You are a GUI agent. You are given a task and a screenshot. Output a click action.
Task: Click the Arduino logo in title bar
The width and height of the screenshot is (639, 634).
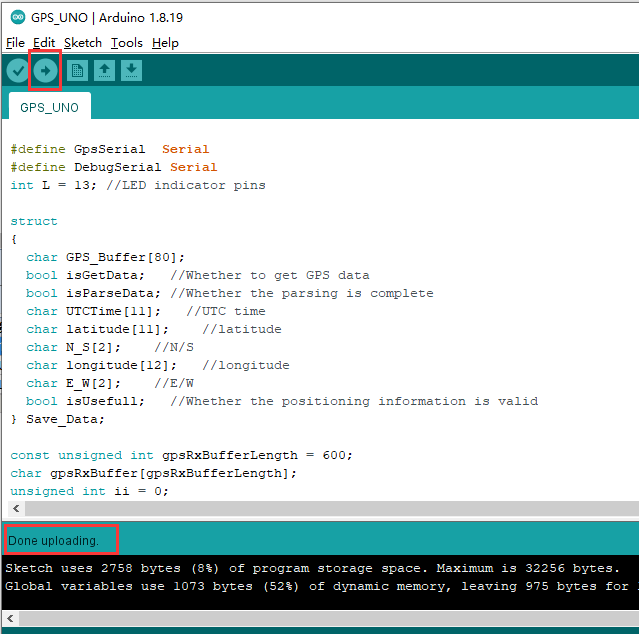pos(18,17)
